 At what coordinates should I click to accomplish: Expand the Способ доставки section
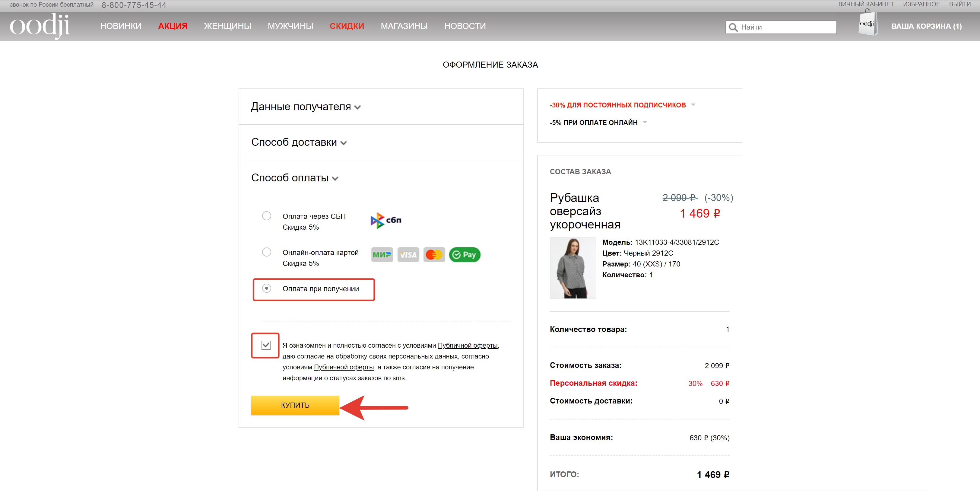(299, 142)
